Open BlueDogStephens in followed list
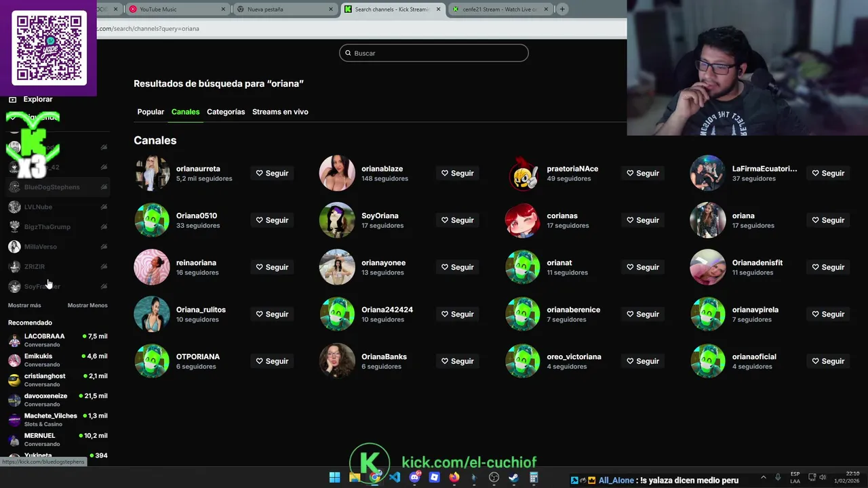 pos(58,187)
